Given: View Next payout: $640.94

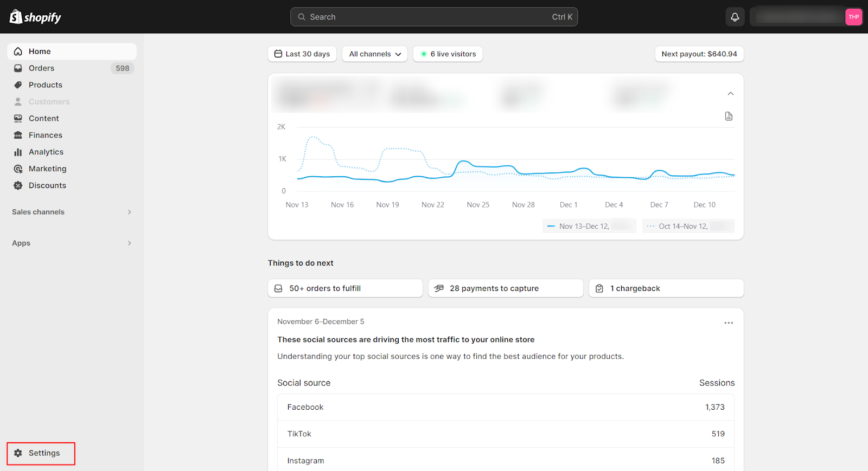Looking at the screenshot, I should pos(699,54).
